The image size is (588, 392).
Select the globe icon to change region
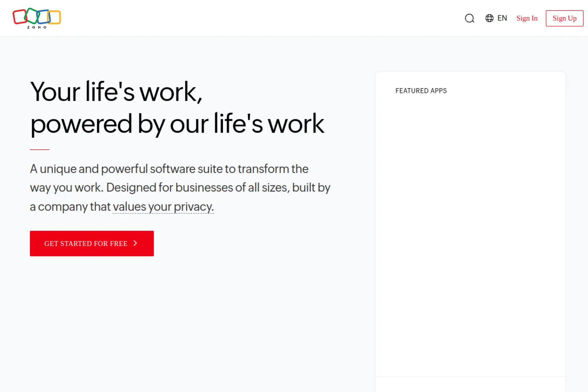pos(489,18)
